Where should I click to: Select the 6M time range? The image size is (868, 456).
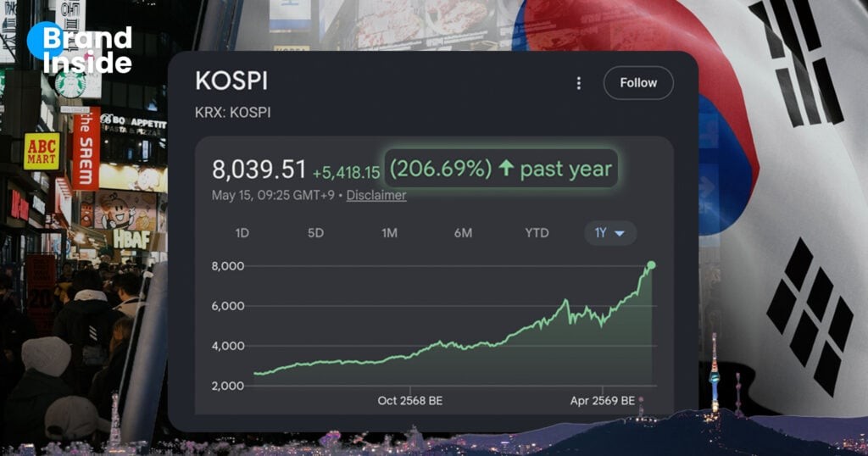tap(463, 233)
